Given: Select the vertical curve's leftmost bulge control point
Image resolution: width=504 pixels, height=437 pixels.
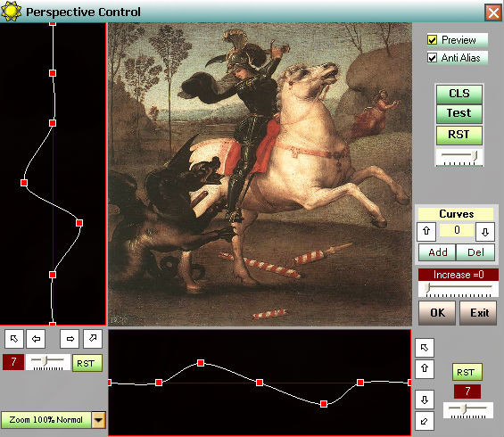Looking at the screenshot, I should [24, 183].
